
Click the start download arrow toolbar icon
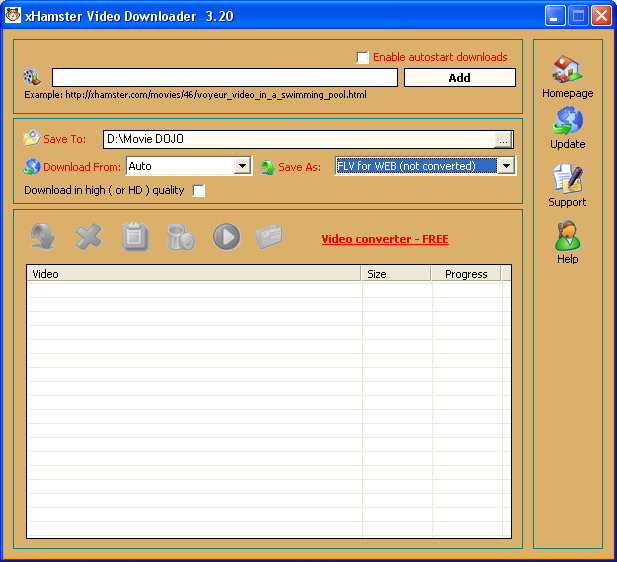pyautogui.click(x=43, y=237)
